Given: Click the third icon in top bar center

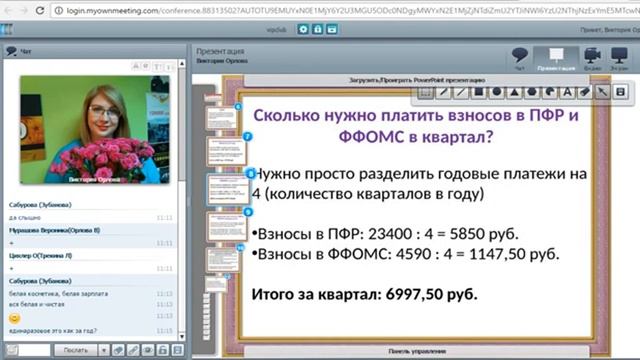Looking at the screenshot, I should point(332,29).
